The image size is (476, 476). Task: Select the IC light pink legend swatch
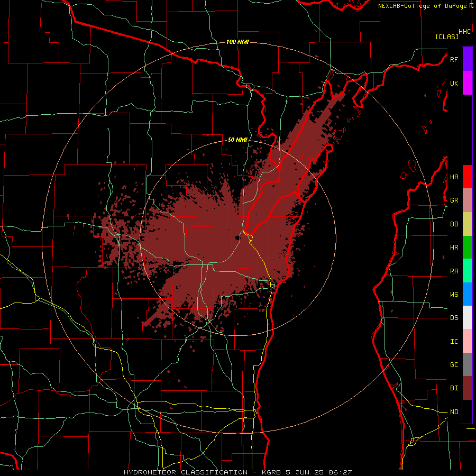[x=467, y=341]
